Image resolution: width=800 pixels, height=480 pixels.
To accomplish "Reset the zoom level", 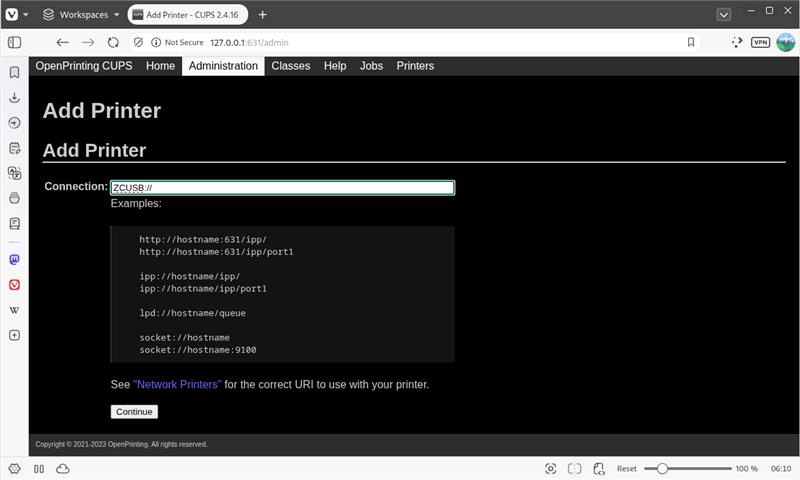I will click(627, 469).
